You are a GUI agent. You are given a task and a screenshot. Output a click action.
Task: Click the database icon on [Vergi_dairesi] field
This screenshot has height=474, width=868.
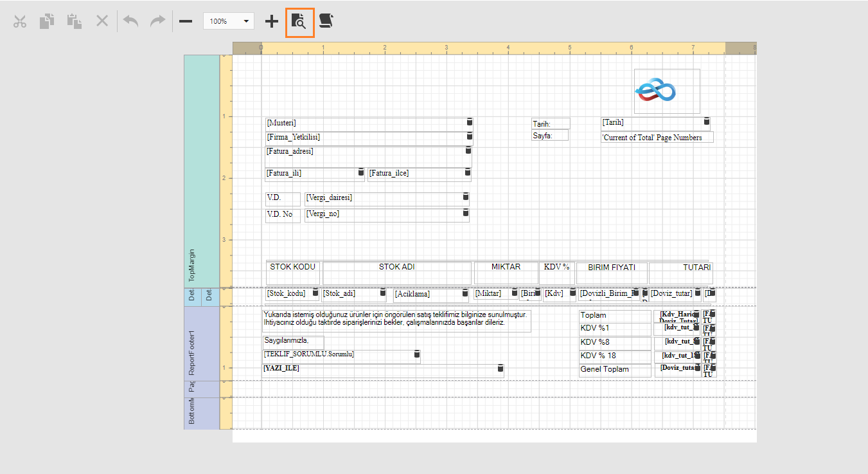(x=466, y=197)
